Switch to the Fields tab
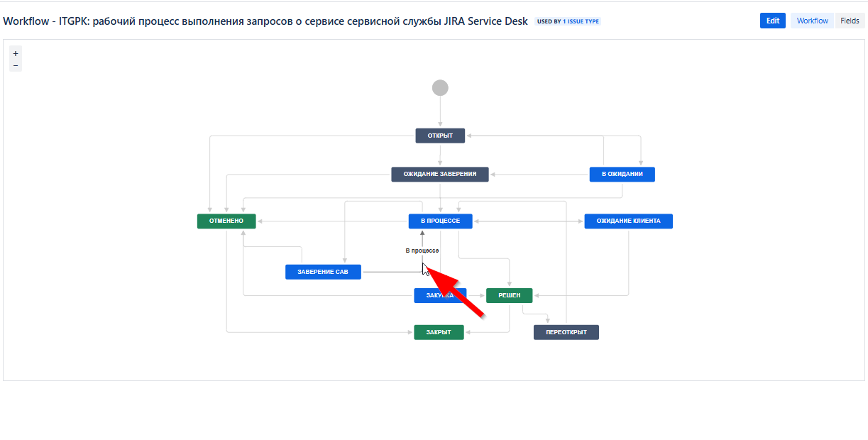This screenshot has height=440, width=868. point(850,21)
